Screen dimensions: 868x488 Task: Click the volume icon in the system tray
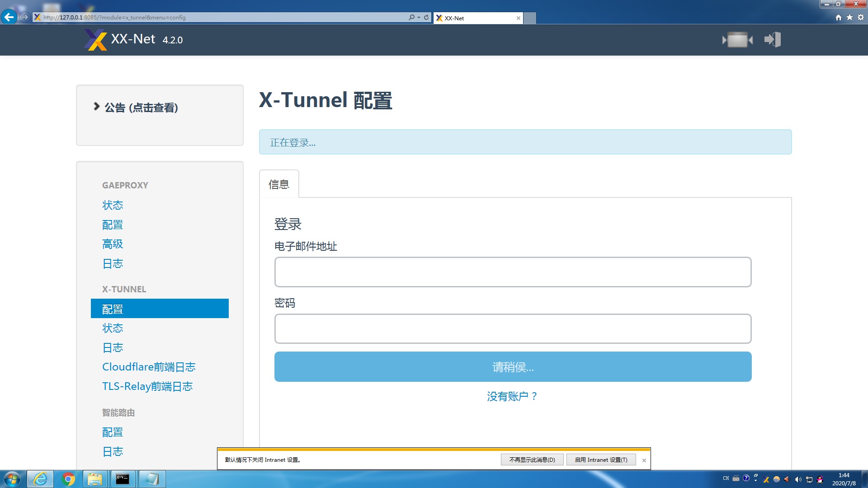(798, 479)
